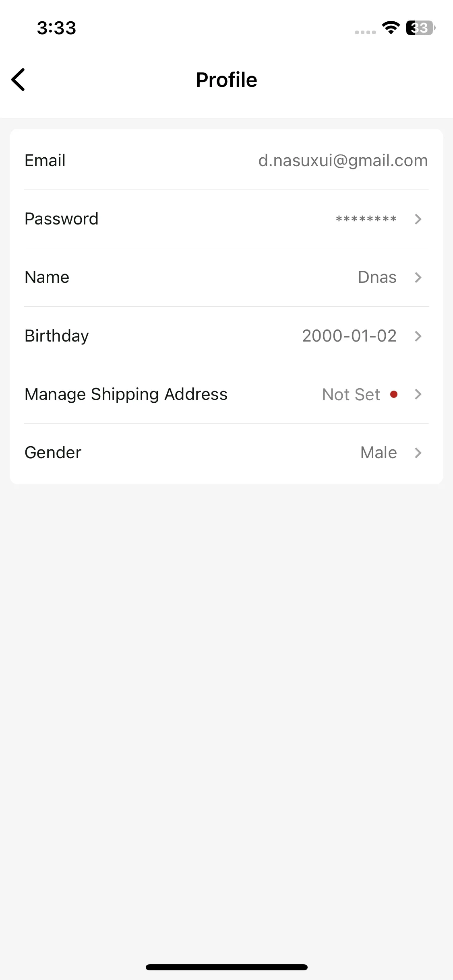Tap the Wi-Fi status icon

coord(391,28)
